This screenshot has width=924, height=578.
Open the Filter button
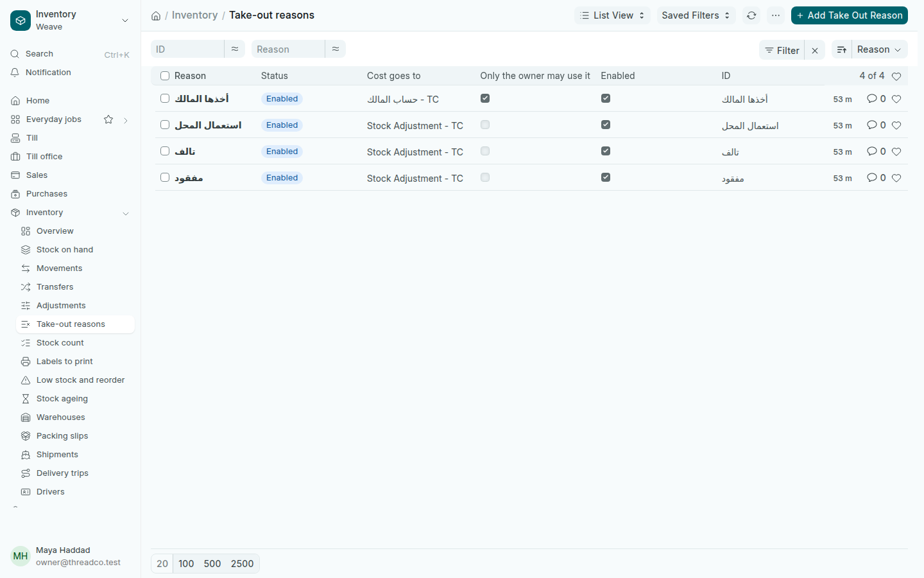tap(782, 50)
